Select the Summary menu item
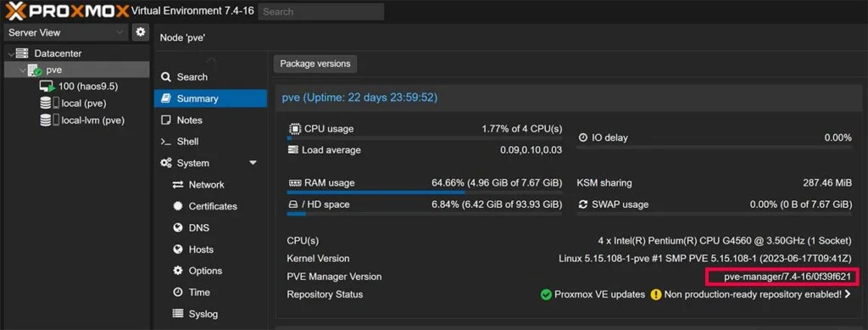The image size is (868, 330). pyautogui.click(x=210, y=98)
